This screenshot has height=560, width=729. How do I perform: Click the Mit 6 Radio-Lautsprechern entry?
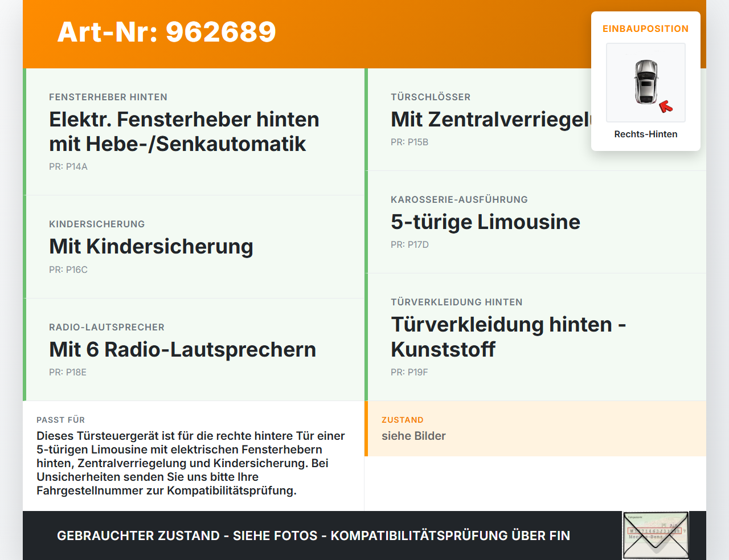(x=182, y=350)
